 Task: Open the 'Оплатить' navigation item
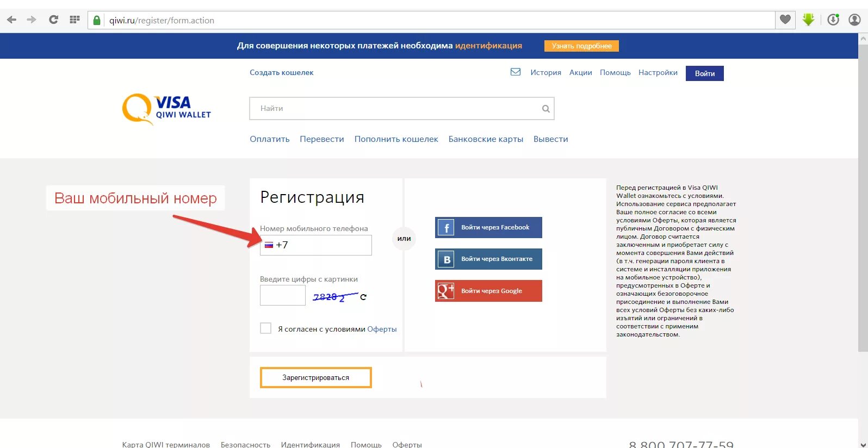pyautogui.click(x=270, y=139)
